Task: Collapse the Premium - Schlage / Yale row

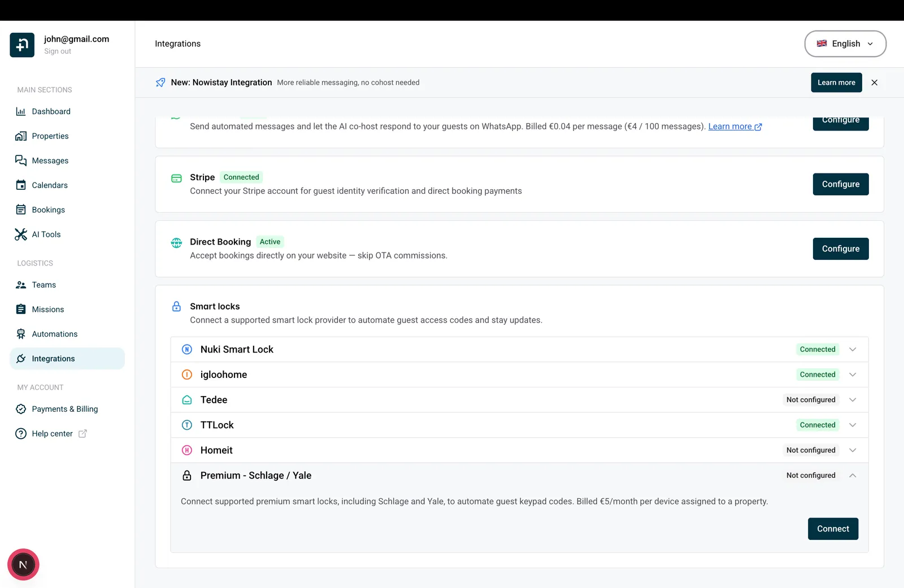Action: click(x=853, y=476)
